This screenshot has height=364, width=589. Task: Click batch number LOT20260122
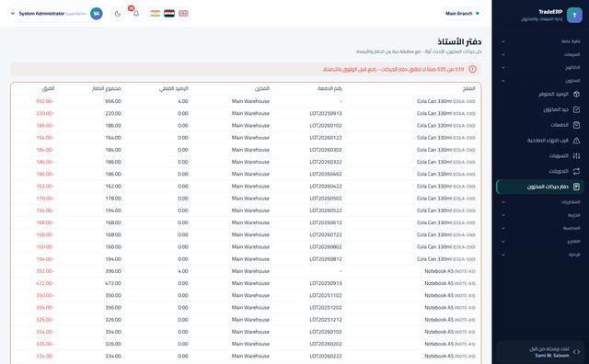click(326, 138)
